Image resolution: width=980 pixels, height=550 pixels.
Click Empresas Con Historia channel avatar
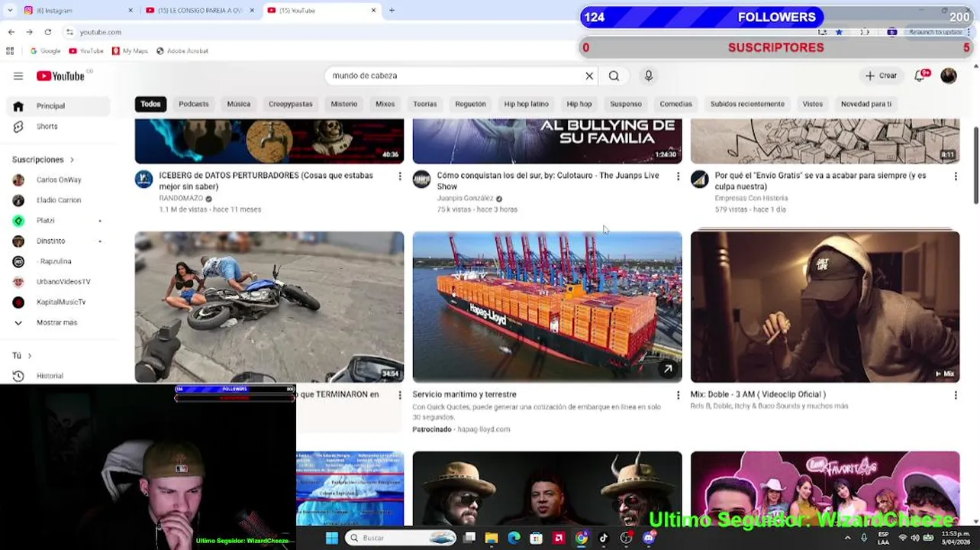point(699,180)
